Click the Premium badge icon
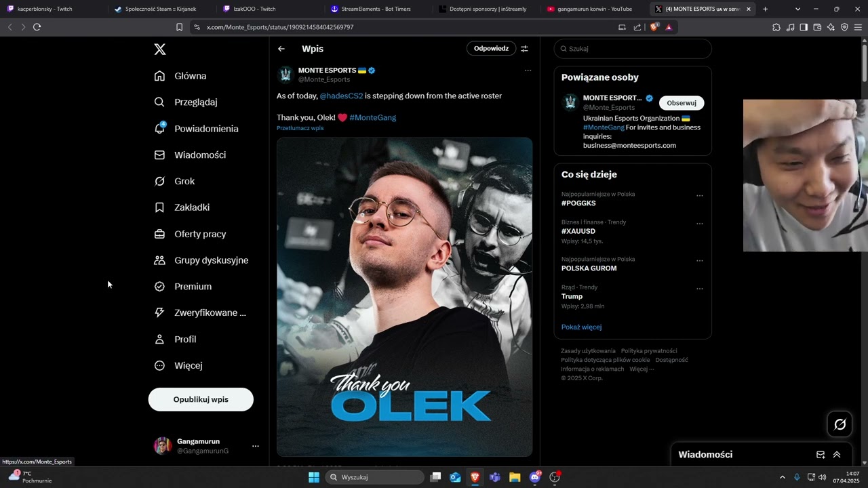 (159, 287)
